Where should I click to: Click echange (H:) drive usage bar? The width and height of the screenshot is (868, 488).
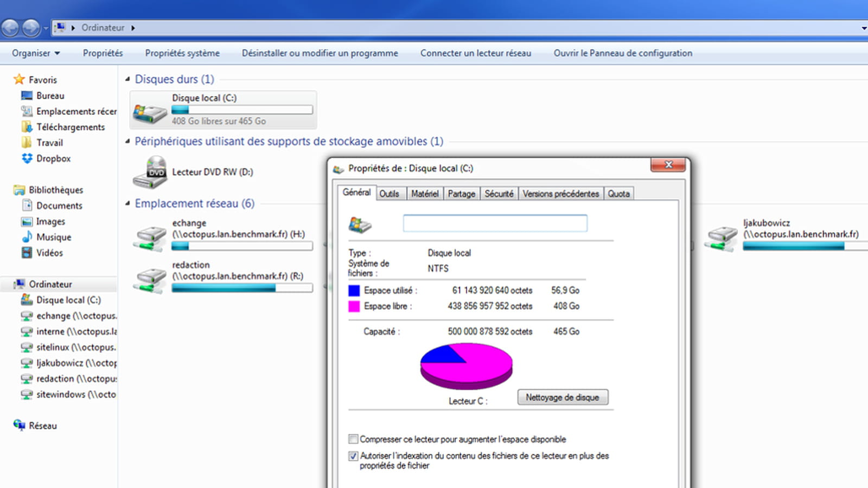[242, 246]
